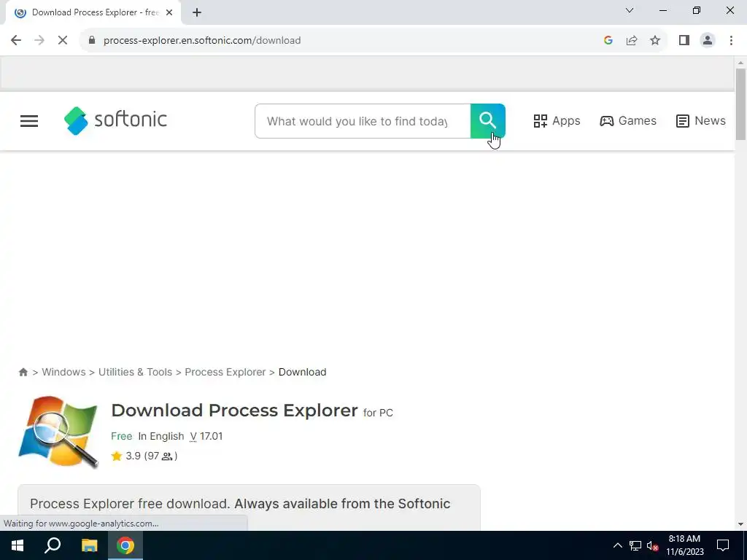The height and width of the screenshot is (560, 747).
Task: Stop loading the page
Action: tap(63, 41)
